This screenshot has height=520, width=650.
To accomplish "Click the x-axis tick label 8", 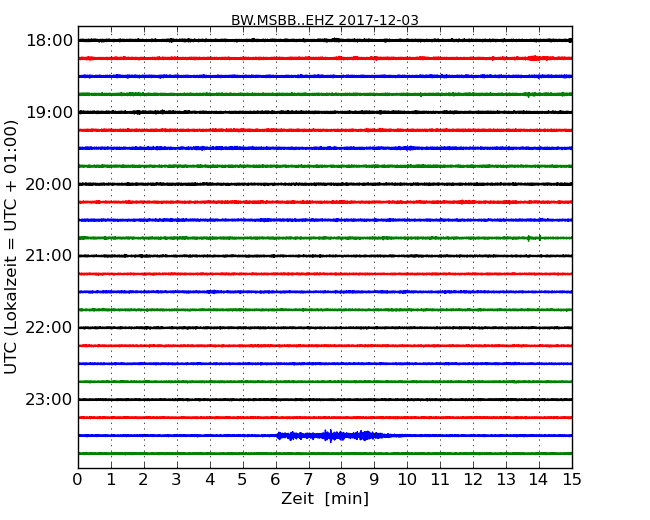I will [x=342, y=479].
